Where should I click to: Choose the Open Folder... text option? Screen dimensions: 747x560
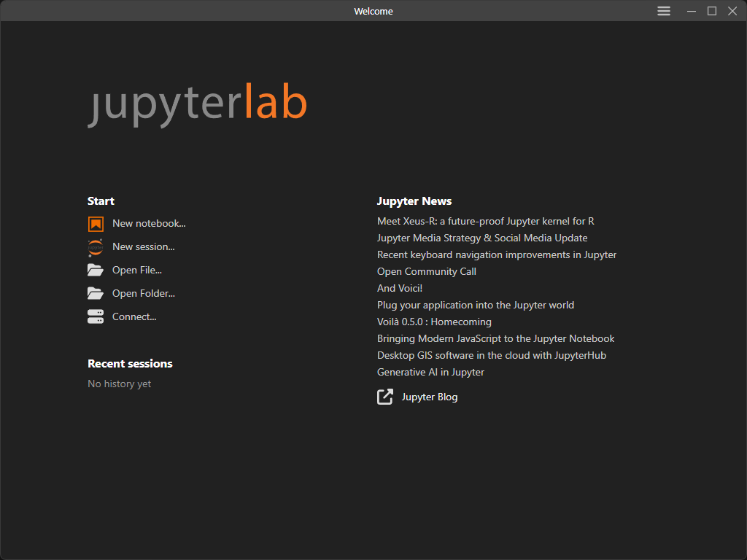coord(144,294)
